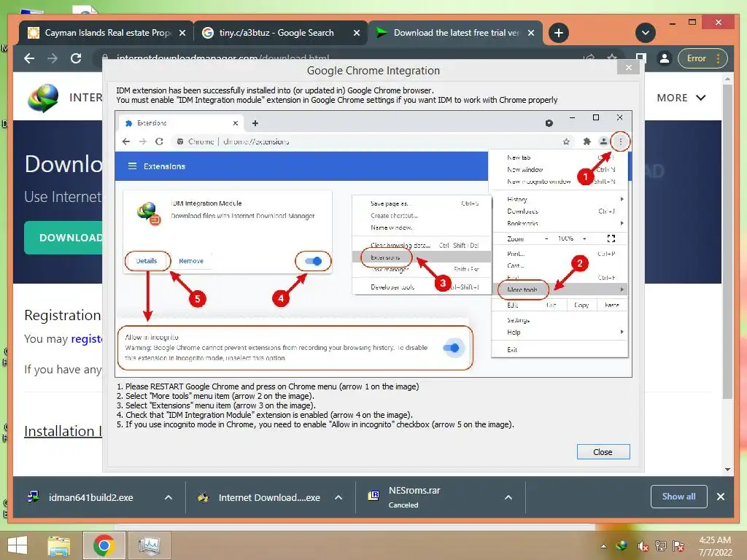Click the IDM icon in system tray
Viewport: 747px width, 560px height.
622,546
